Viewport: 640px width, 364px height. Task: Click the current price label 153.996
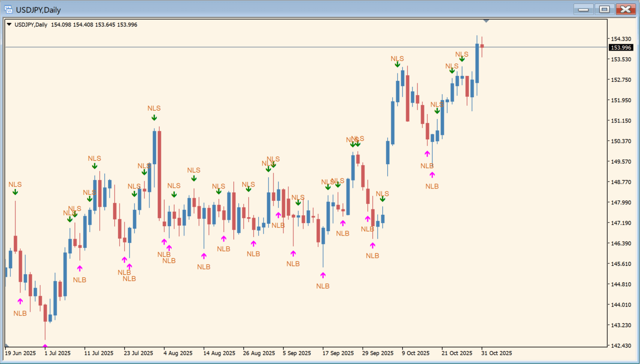coord(621,48)
